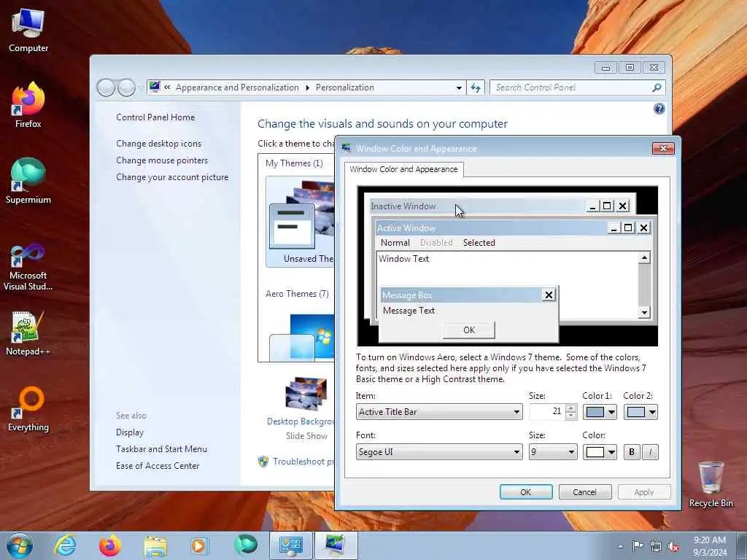Viewport: 747px width, 560px height.
Task: Cancel the Window Color dialog
Action: pyautogui.click(x=584, y=492)
